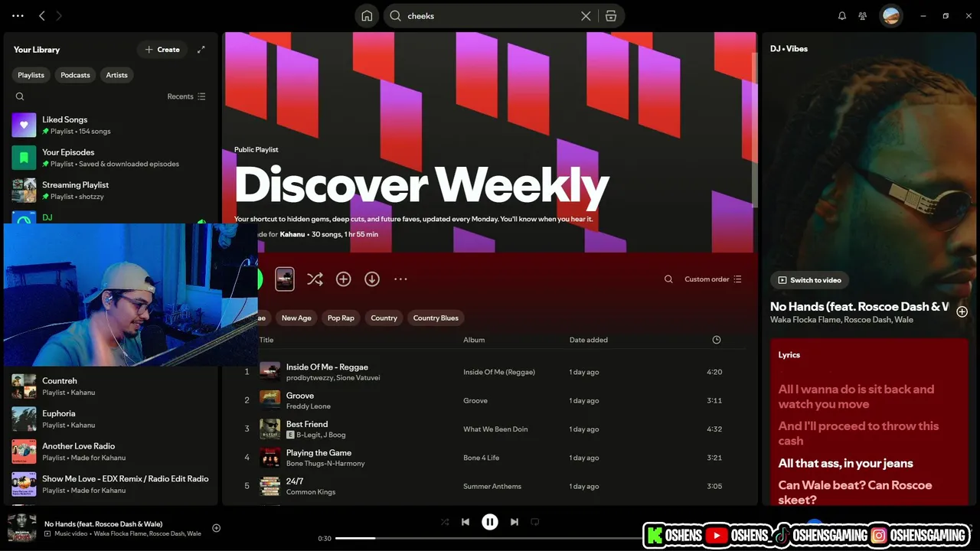Open Browse icon beside search bar
This screenshot has width=980, height=551.
click(x=611, y=16)
